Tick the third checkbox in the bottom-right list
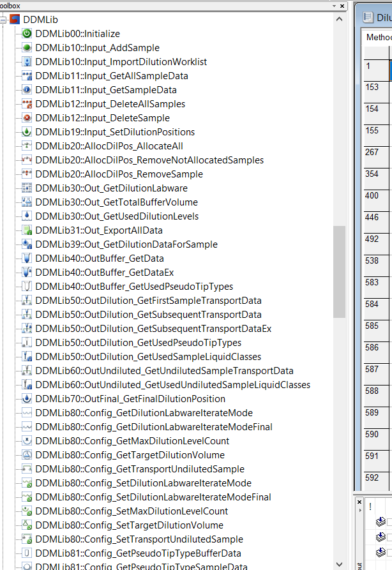392x570 pixels. tap(389, 551)
